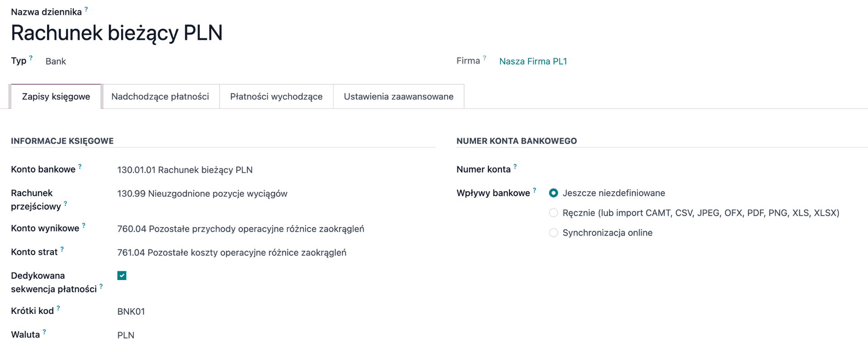Click help icon beside Typ label
Viewport: 868px width, 355px height.
click(31, 58)
